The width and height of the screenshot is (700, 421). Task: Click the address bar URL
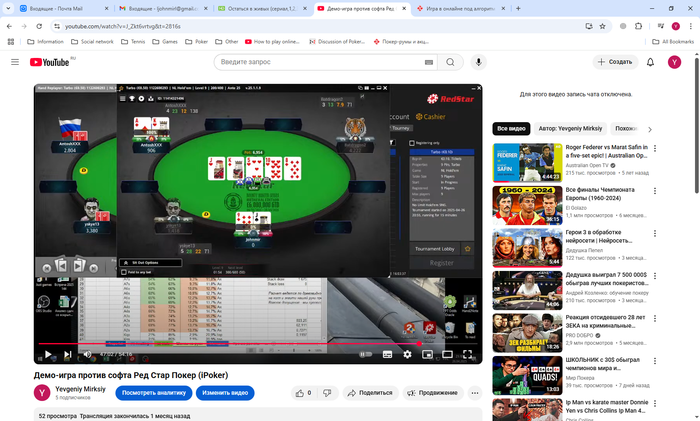(x=123, y=26)
